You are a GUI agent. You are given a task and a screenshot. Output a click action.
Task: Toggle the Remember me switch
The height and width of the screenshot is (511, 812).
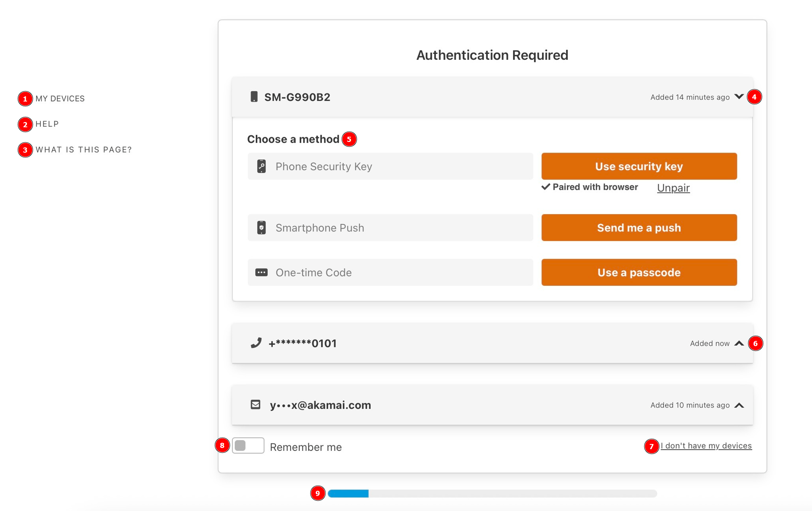click(x=248, y=446)
